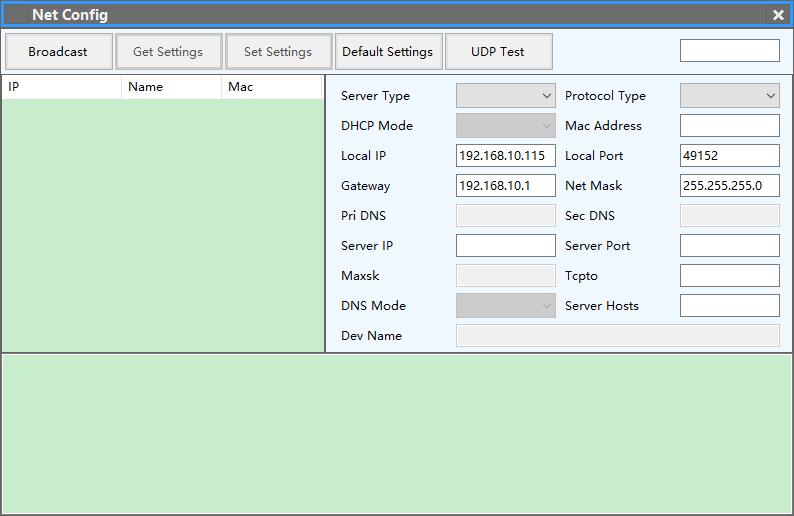Run the UDP Test button
Image resolution: width=794 pixels, height=516 pixels.
tap(498, 52)
